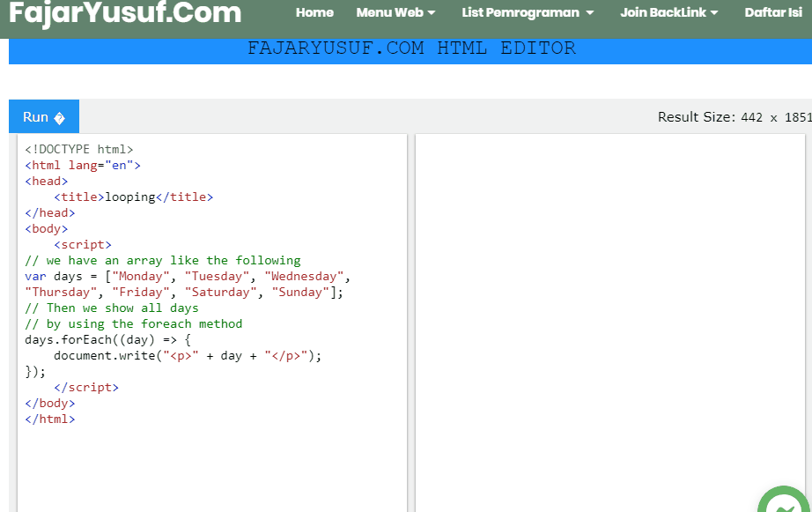Screen dimensions: 812x512
Task: Click the opening <script> tag line
Action: [x=83, y=245]
